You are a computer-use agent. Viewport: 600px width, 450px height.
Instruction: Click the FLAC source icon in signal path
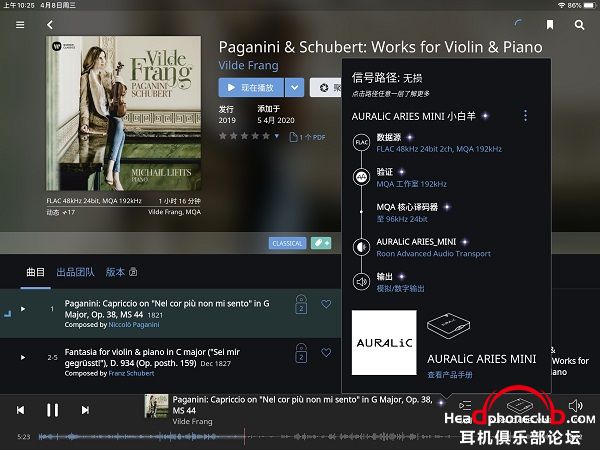click(x=361, y=143)
